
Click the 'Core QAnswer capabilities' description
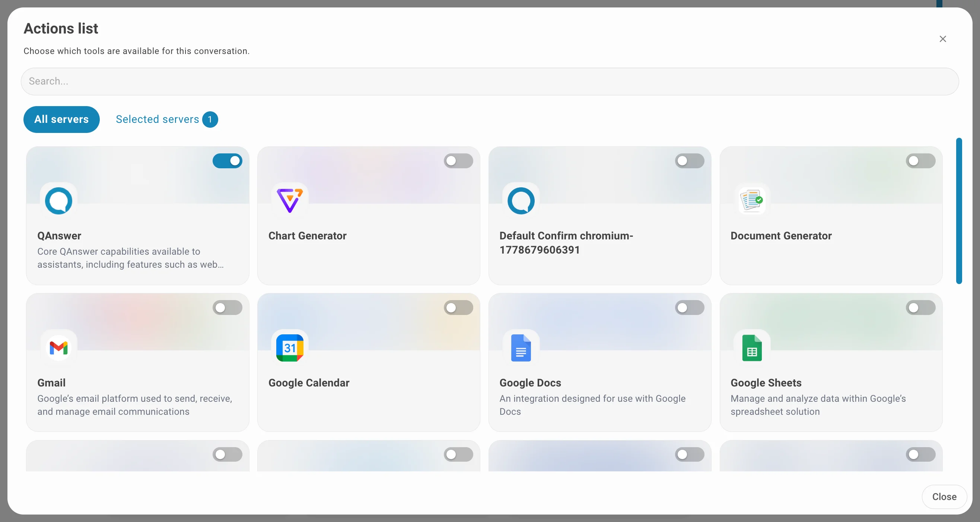click(x=130, y=258)
